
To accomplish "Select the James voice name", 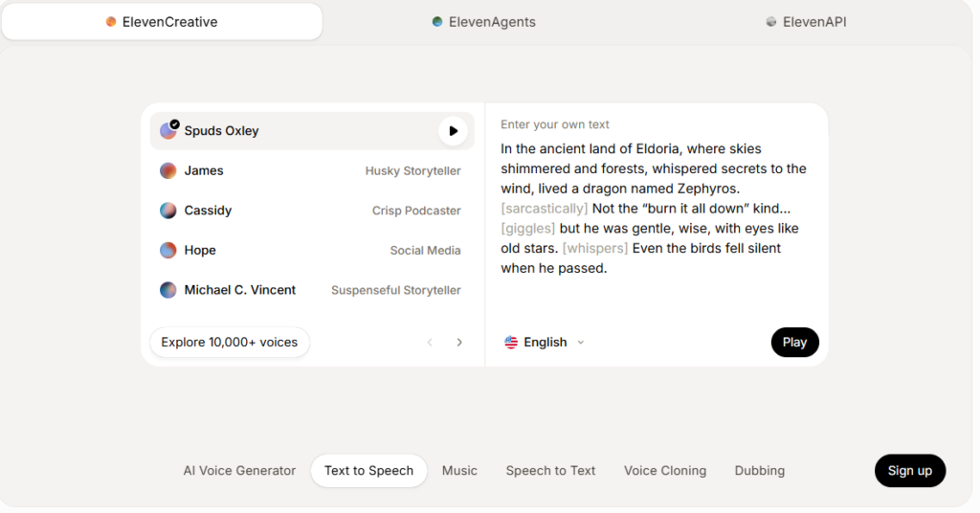I will tap(204, 170).
